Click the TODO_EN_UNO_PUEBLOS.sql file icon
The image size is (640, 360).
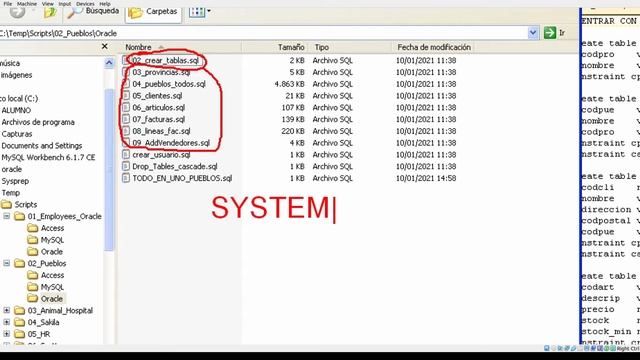point(126,178)
